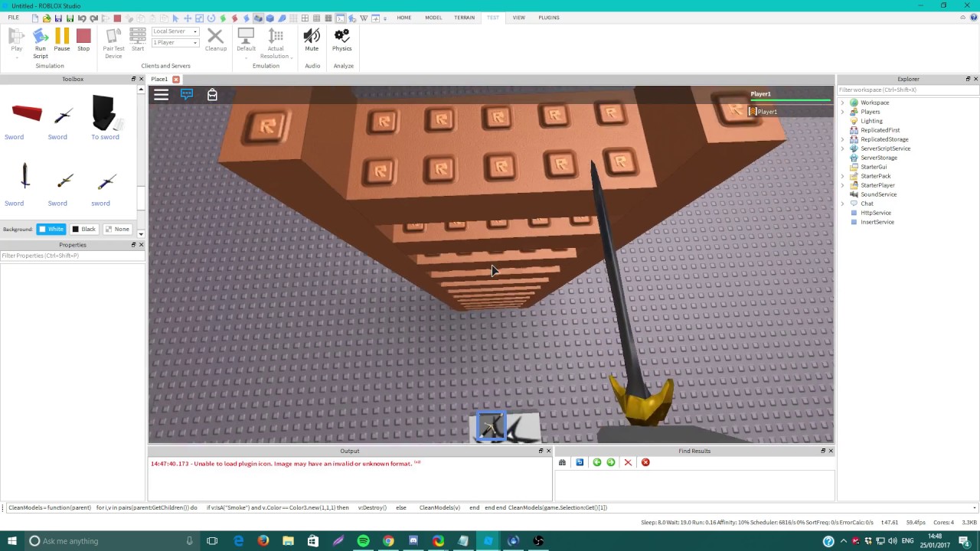Select StarterGui in Explorer
This screenshot has width=980, height=551.
point(874,167)
